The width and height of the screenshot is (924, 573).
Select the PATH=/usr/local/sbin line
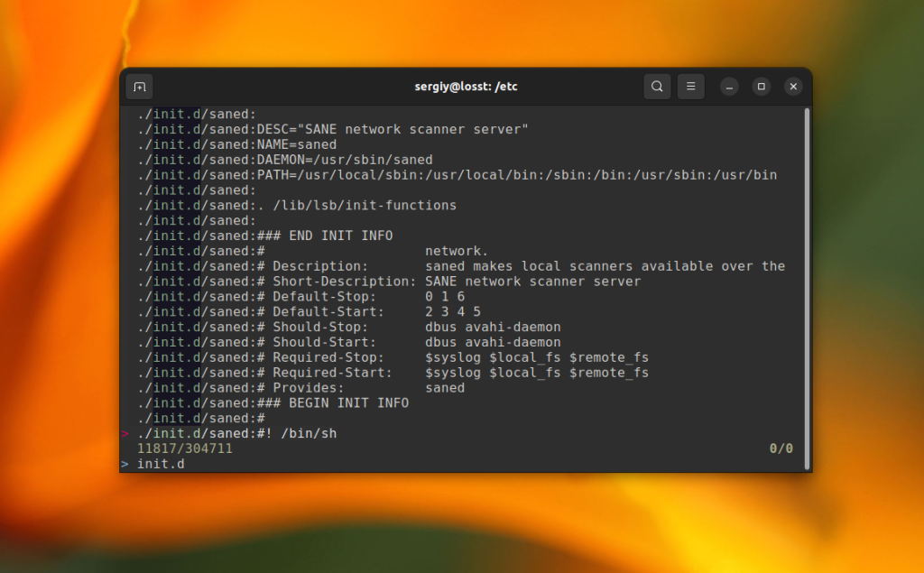[x=457, y=175]
